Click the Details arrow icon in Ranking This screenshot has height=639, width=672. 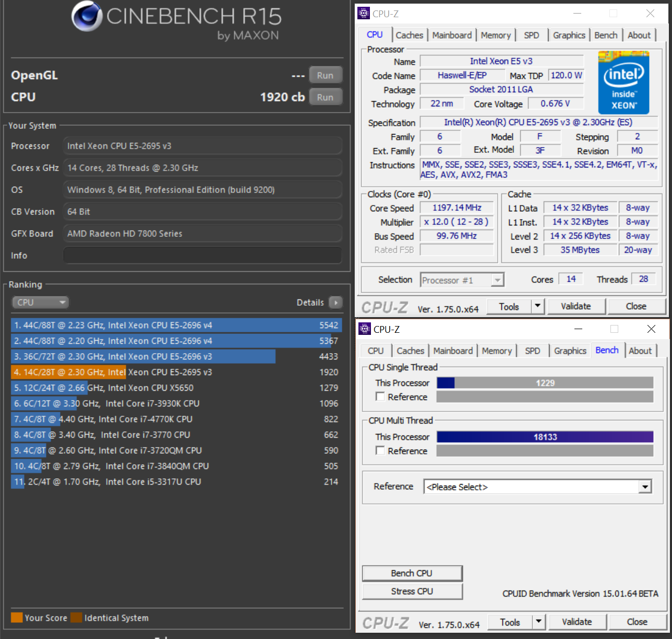336,303
